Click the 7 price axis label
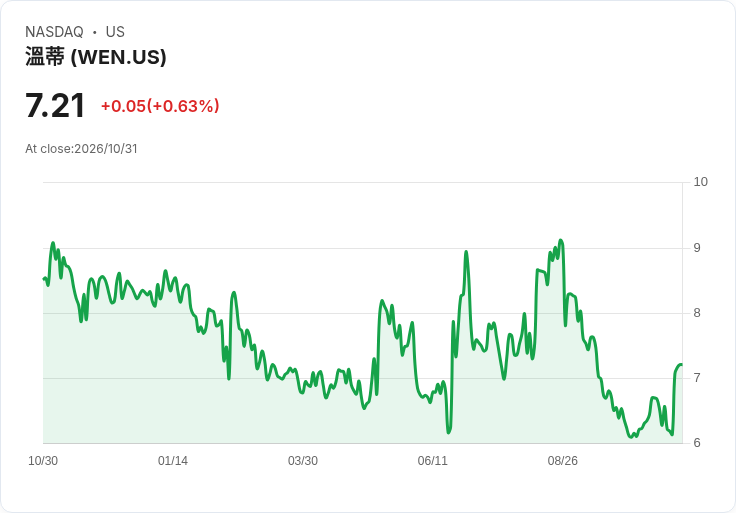This screenshot has width=736, height=513. [697, 377]
